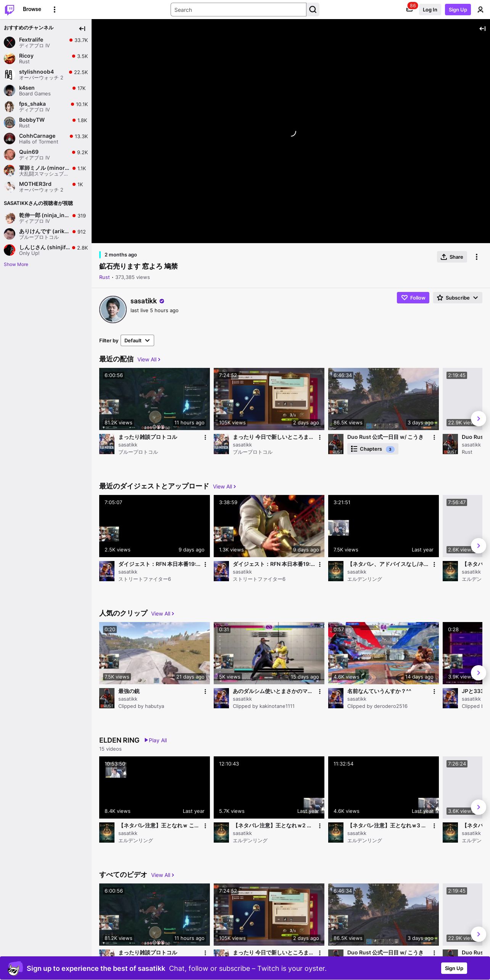
Task: Play the 6:00:56 まったり雑談プロトコル thumbnail in 最近の配信
Action: (155, 399)
